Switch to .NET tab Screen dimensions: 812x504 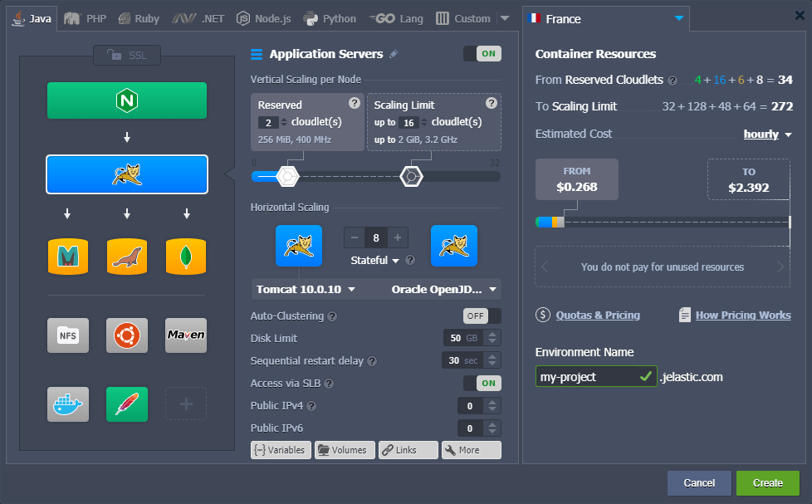click(198, 18)
